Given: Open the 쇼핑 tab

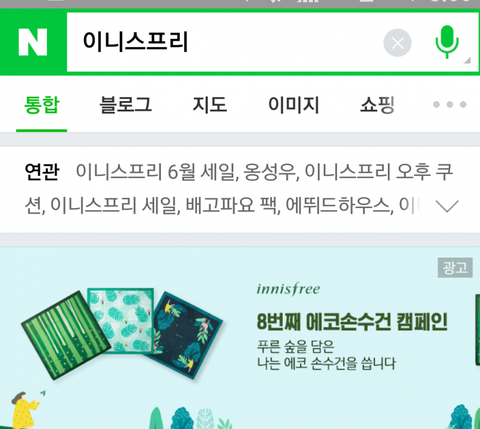Looking at the screenshot, I should point(378,105).
